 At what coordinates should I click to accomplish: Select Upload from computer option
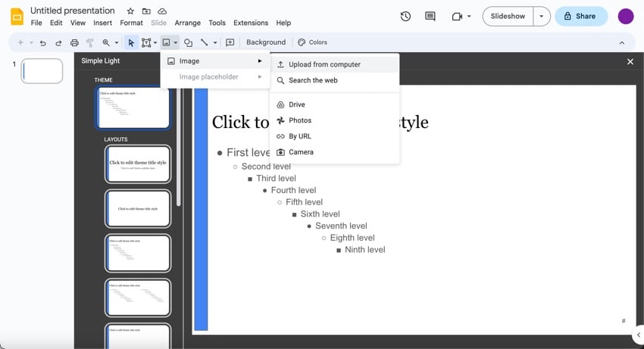pyautogui.click(x=324, y=64)
